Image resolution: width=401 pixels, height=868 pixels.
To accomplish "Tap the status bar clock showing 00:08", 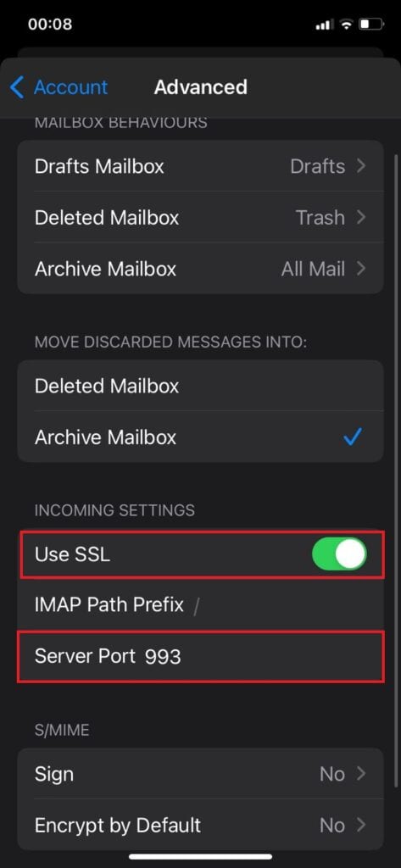I will pyautogui.click(x=50, y=25).
